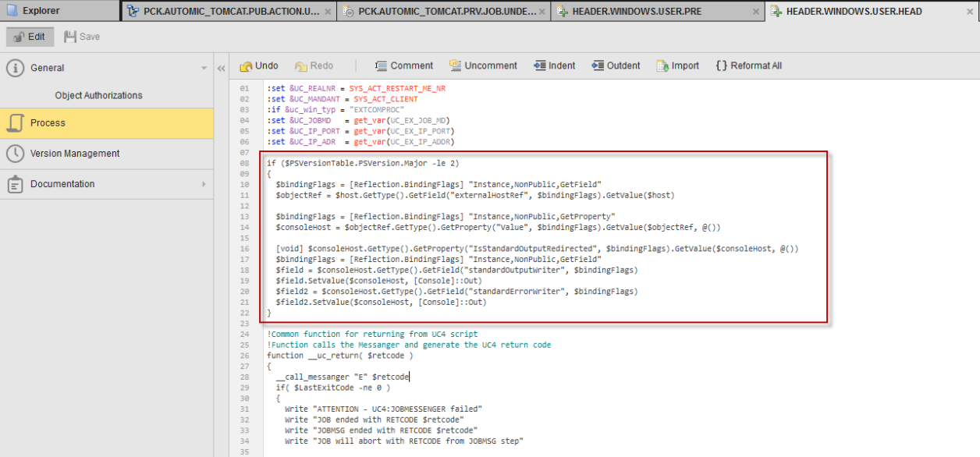The height and width of the screenshot is (457, 980).
Task: Click the Undo icon in the toolbar
Action: click(x=246, y=66)
